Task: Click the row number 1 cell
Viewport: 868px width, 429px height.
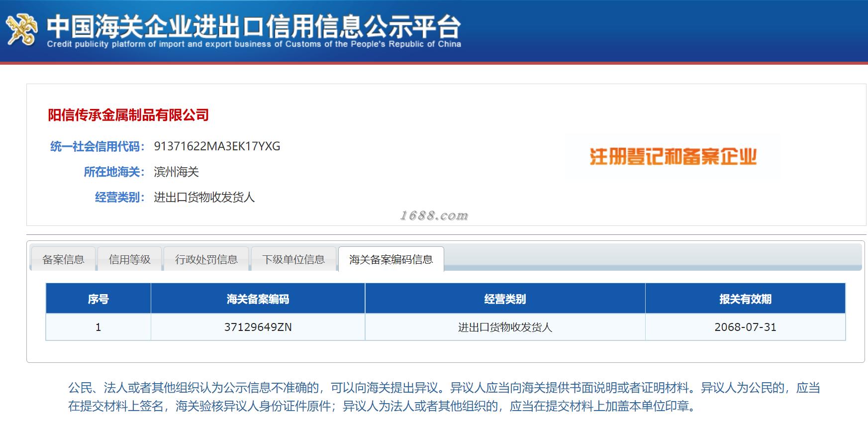Action: point(98,327)
